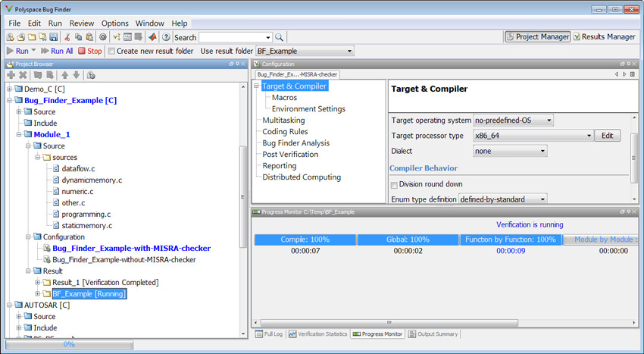Switch to the Output Summary tab
Viewport: 644px width, 354px height.
[x=433, y=334]
